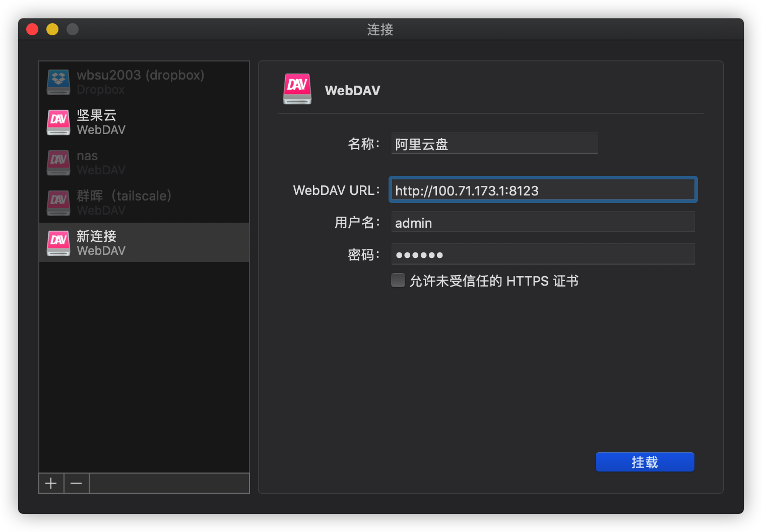Viewport: 762px width, 532px height.
Task: Click the 密码 label
Action: pos(363,255)
